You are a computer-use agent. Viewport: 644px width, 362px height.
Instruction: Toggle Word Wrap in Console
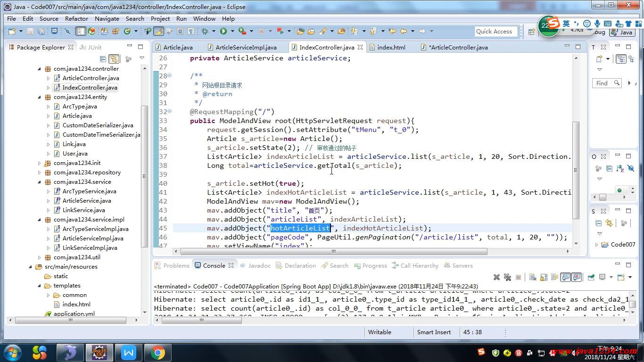click(555, 277)
